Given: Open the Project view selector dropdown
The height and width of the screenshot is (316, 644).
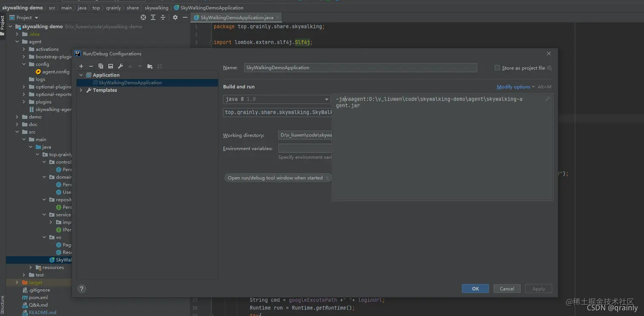Looking at the screenshot, I should tap(24, 17).
